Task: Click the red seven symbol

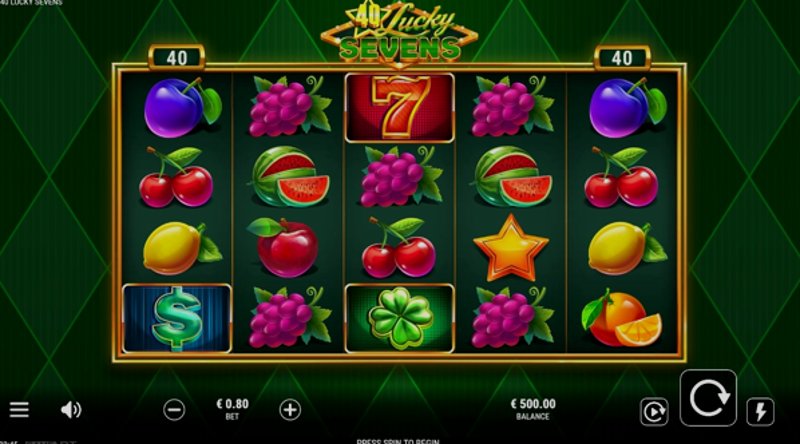Action: (x=399, y=108)
